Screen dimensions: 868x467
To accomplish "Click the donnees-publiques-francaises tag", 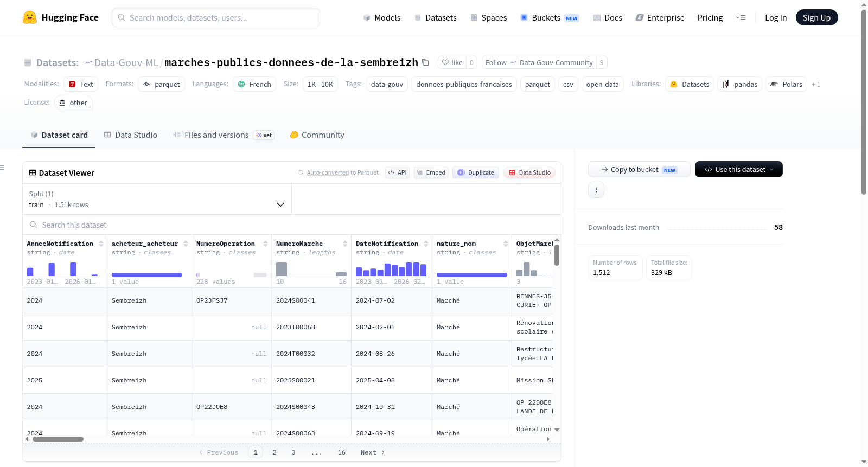I will 464,84.
